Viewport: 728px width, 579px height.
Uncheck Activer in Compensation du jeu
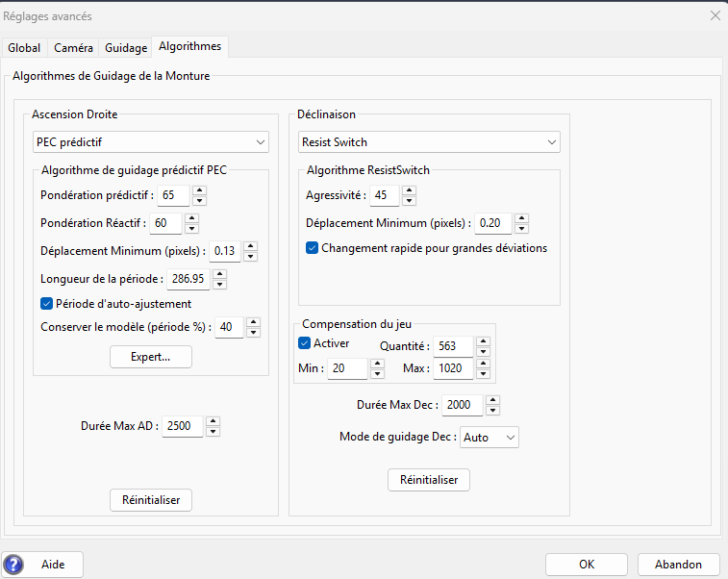tap(304, 343)
